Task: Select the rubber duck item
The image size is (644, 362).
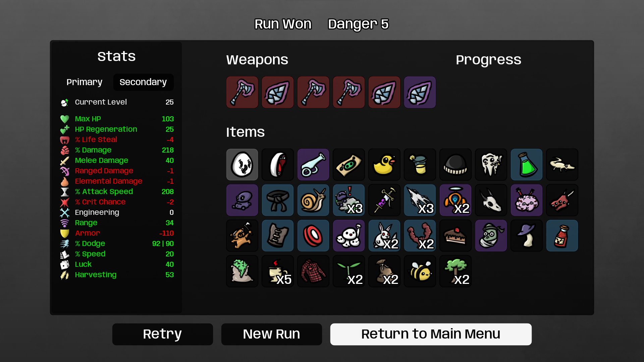Action: coord(384,165)
